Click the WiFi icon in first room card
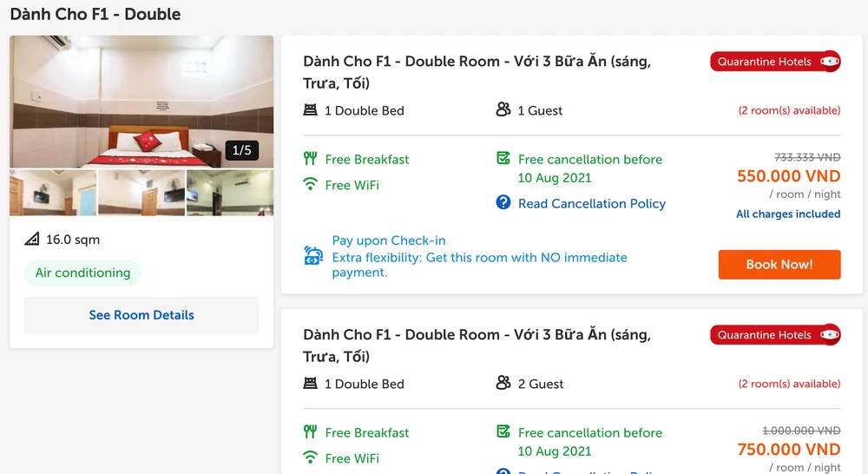 click(310, 184)
